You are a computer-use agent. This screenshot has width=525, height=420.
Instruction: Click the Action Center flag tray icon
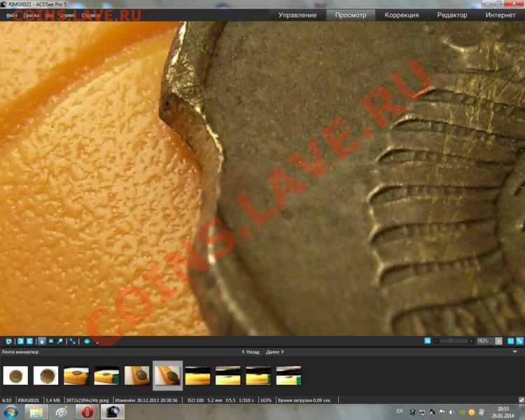point(442,412)
